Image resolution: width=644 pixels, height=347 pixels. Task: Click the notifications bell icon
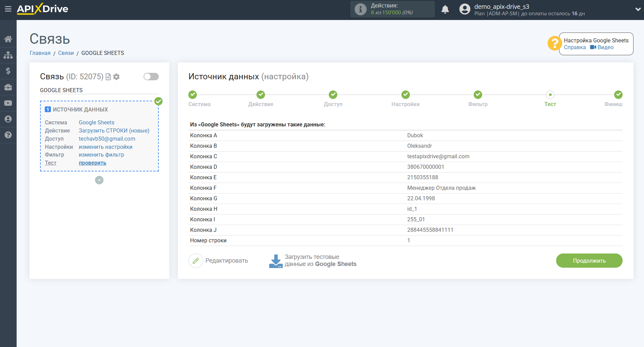pos(445,9)
